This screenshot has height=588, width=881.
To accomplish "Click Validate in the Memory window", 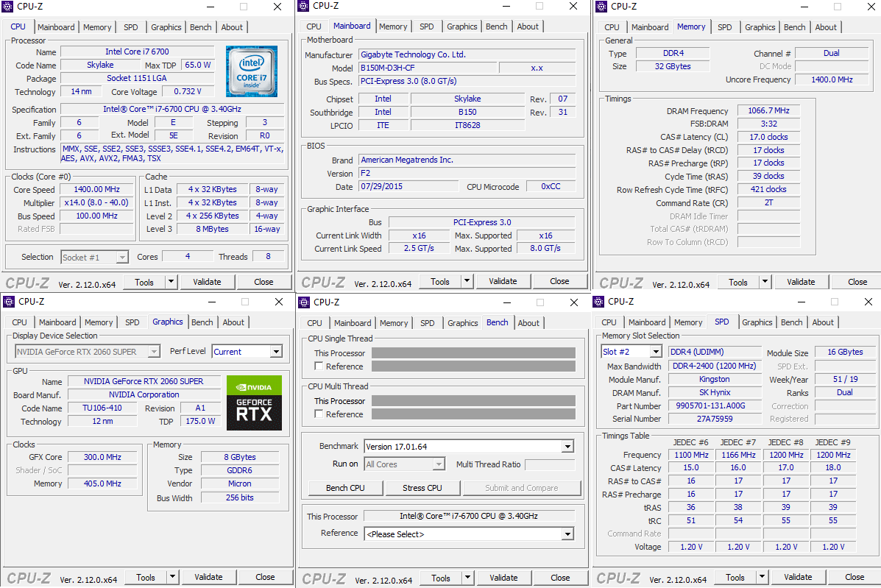I will [x=802, y=282].
